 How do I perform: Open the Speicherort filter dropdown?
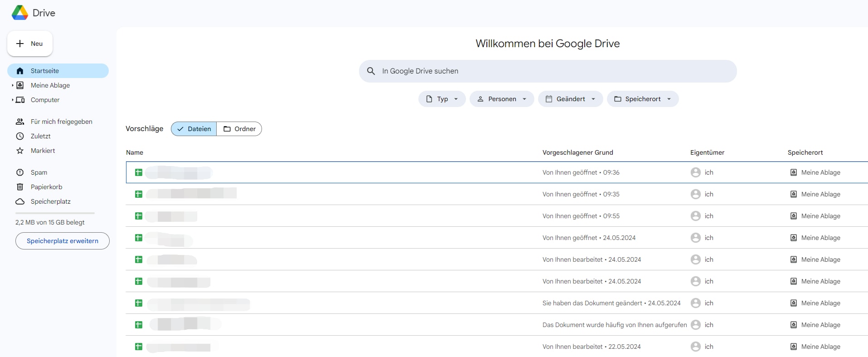pyautogui.click(x=643, y=99)
